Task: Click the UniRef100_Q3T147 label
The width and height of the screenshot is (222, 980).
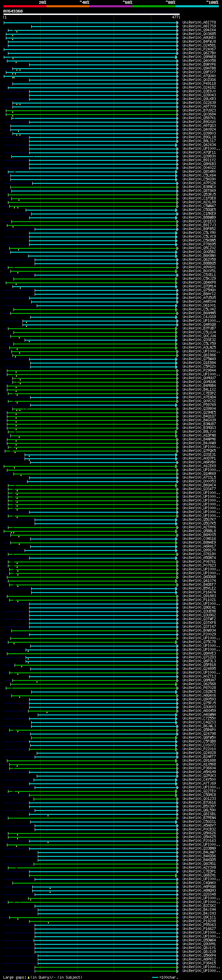Action: point(199,626)
